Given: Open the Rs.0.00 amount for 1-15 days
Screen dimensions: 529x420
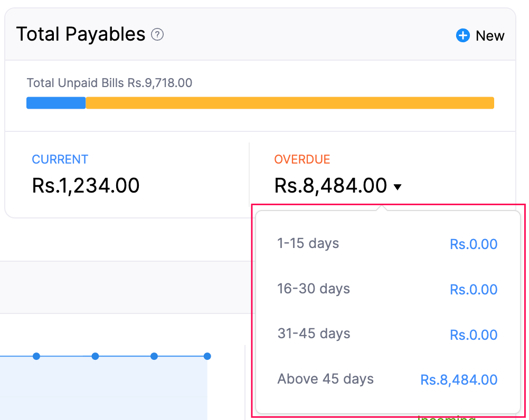Looking at the screenshot, I should (x=474, y=244).
